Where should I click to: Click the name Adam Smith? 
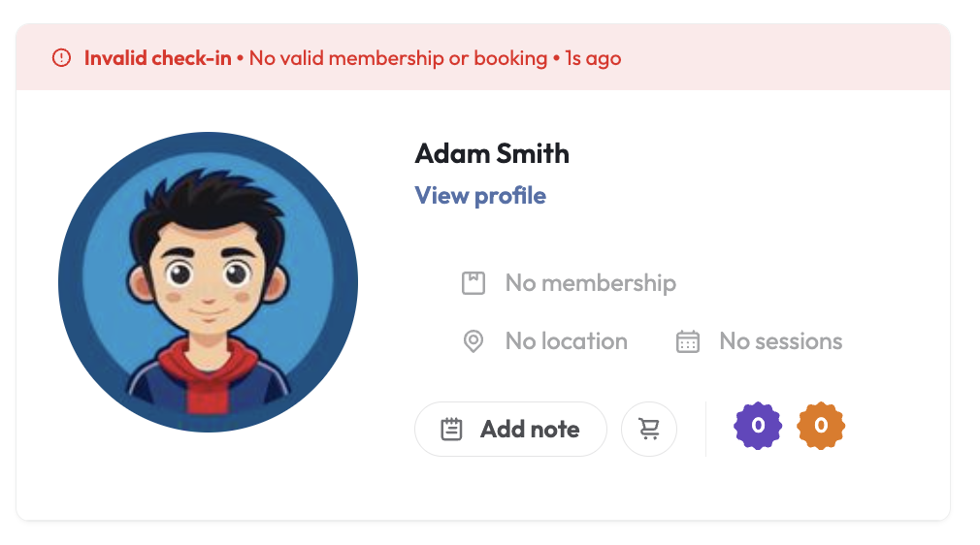pyautogui.click(x=492, y=153)
